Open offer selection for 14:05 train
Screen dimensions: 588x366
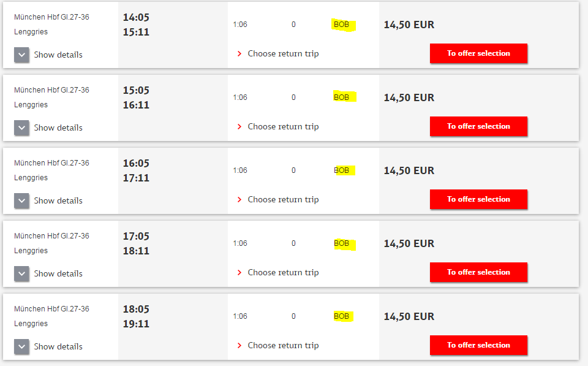(x=478, y=53)
